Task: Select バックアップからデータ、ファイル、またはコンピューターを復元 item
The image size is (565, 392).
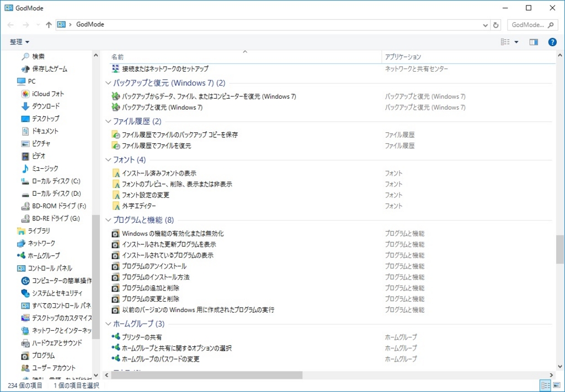Action: (x=209, y=96)
